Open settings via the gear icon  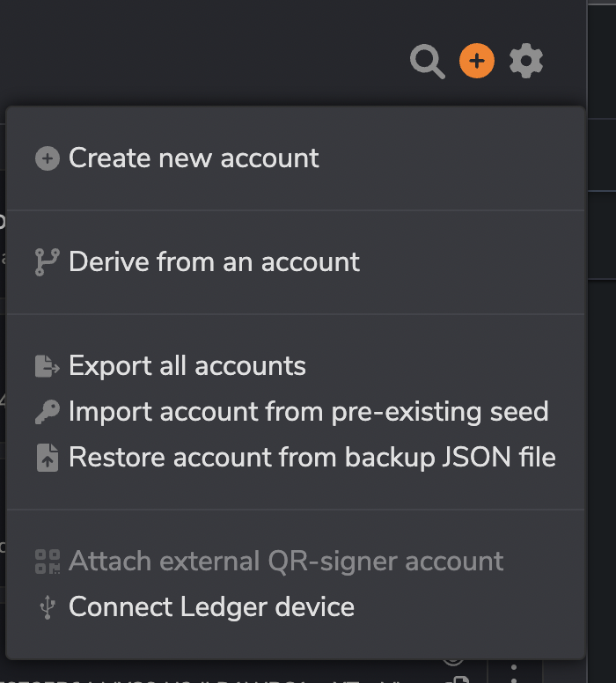point(526,62)
